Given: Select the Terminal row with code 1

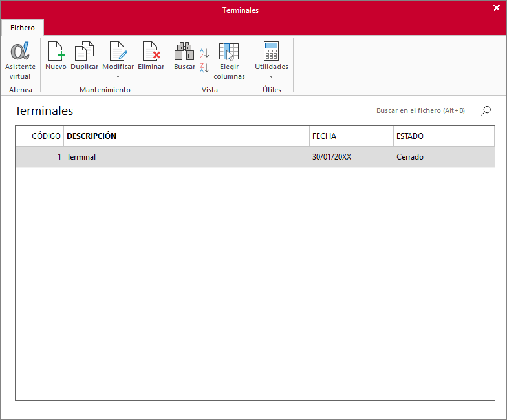Looking at the screenshot, I should point(255,157).
